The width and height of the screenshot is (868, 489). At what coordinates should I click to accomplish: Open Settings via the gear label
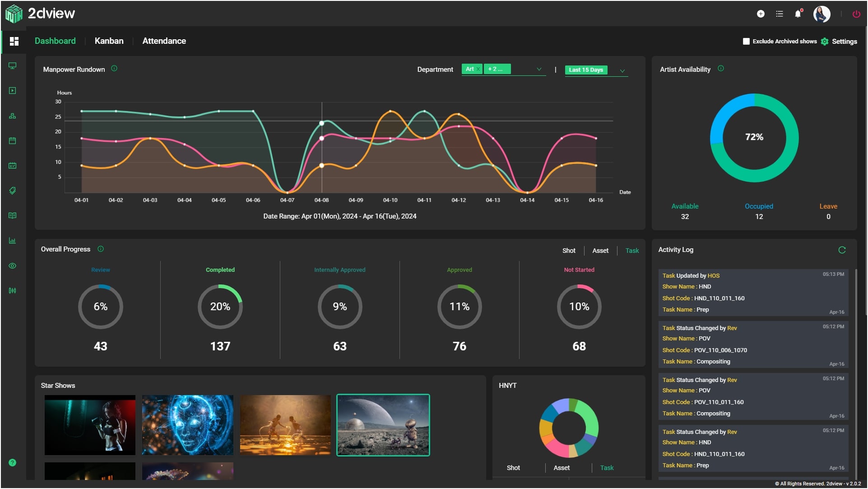(845, 41)
